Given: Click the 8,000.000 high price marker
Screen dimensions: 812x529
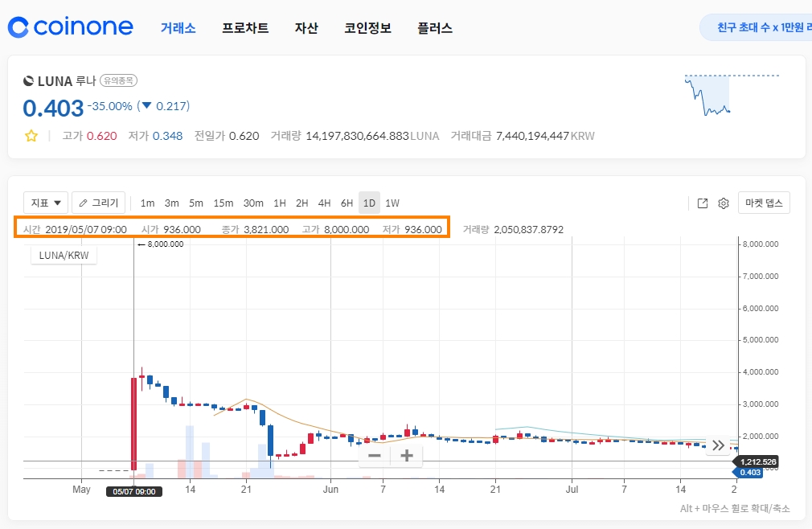Looking at the screenshot, I should pyautogui.click(x=161, y=244).
